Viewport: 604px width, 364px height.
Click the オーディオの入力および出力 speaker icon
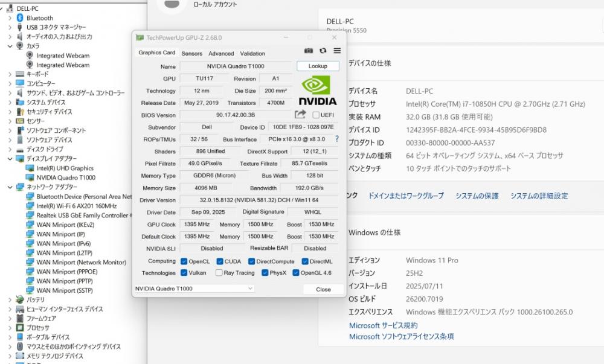20,37
